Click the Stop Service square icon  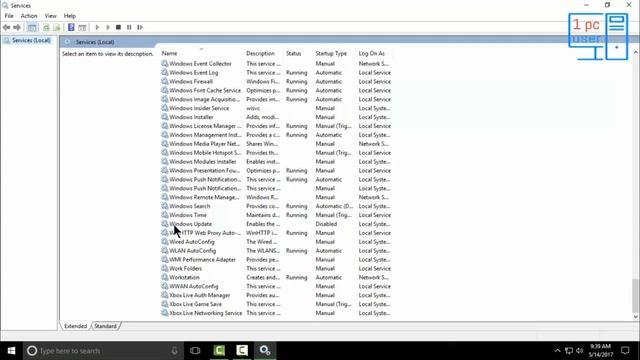(118, 27)
